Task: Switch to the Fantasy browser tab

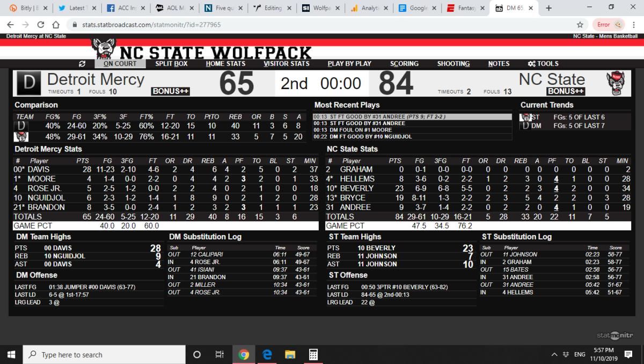Action: click(x=467, y=8)
